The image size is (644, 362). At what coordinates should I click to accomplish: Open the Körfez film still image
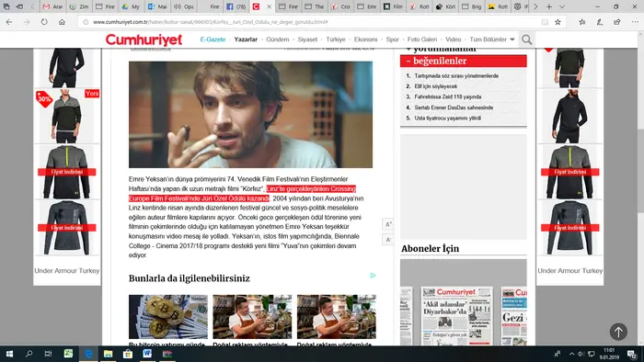pos(250,115)
